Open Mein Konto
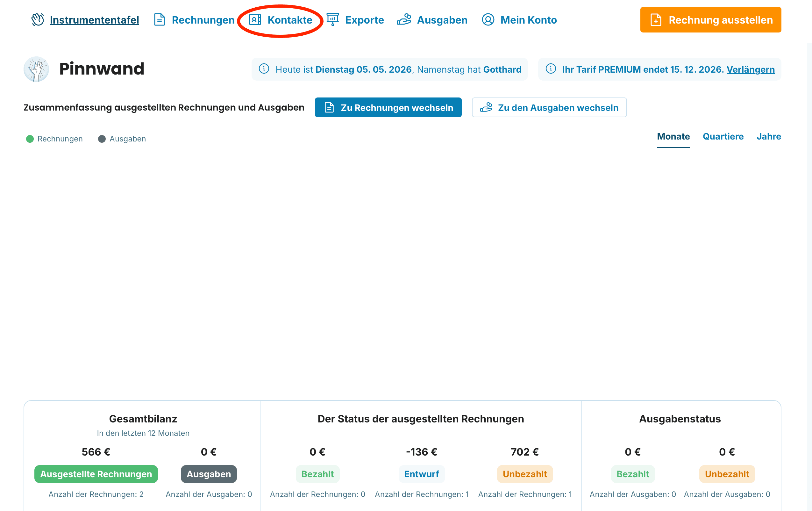Screen dimensions: 812x511 (x=528, y=20)
